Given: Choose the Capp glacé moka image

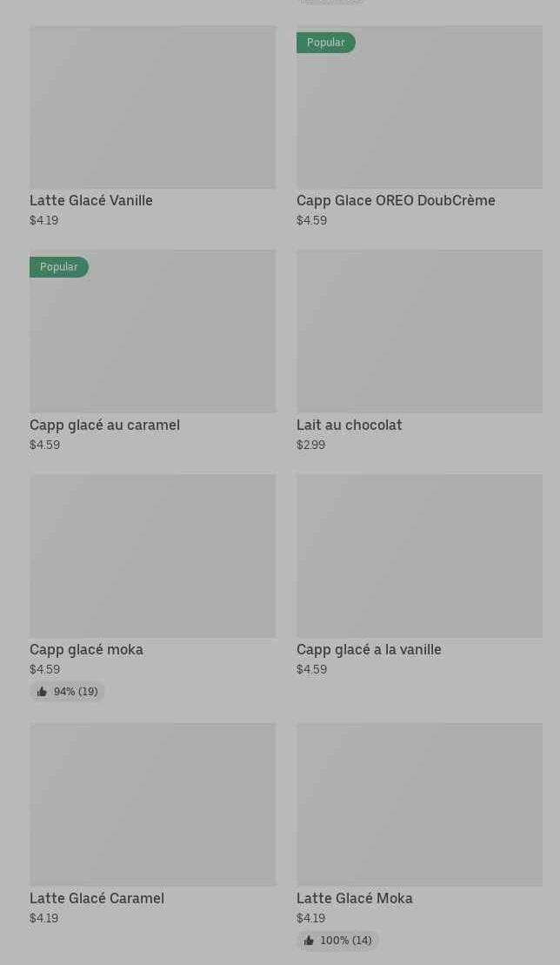Looking at the screenshot, I should [x=152, y=556].
